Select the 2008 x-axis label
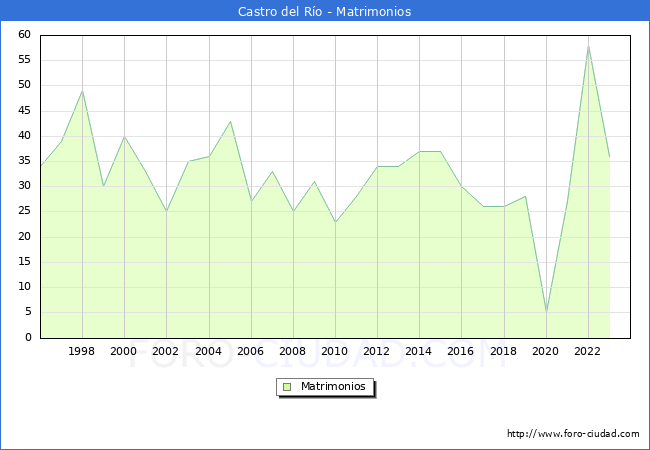The width and height of the screenshot is (650, 450). (x=293, y=351)
